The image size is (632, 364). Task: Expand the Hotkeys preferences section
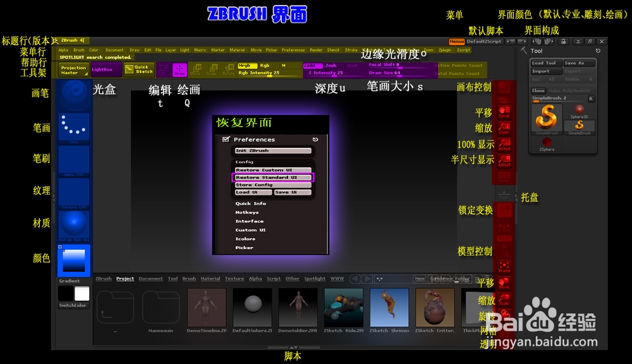[x=247, y=212]
